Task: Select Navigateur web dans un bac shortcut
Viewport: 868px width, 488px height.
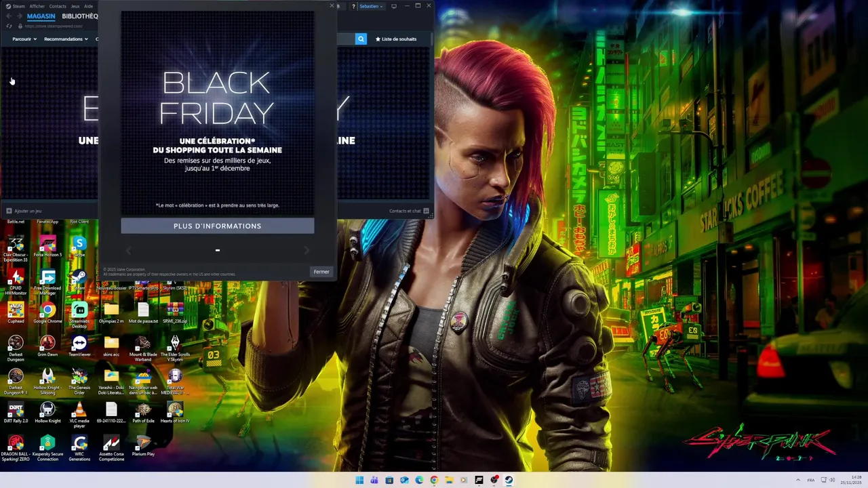Action: pyautogui.click(x=143, y=382)
